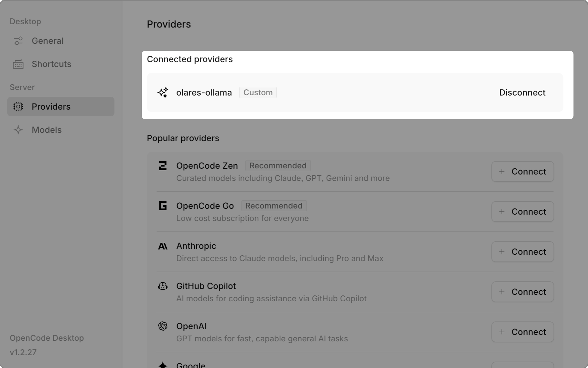Click the plus icon on OpenAI Connect button
The height and width of the screenshot is (368, 588).
(502, 332)
